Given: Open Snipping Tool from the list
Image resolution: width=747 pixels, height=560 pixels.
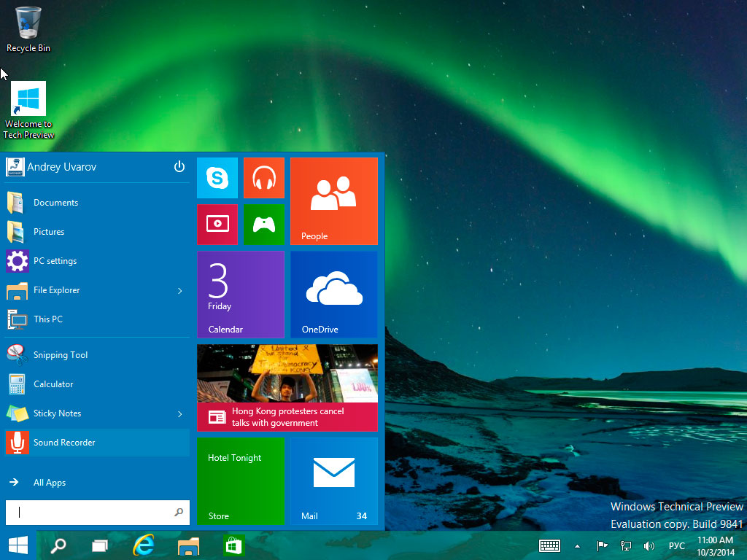Looking at the screenshot, I should (x=60, y=355).
